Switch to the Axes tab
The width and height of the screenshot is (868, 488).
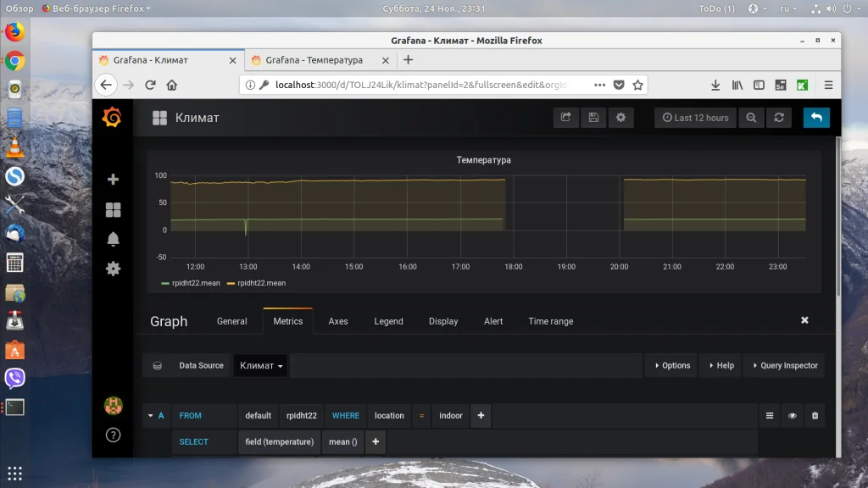(338, 321)
